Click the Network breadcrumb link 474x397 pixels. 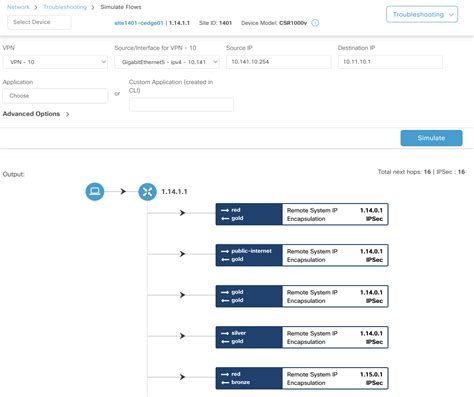coord(18,7)
